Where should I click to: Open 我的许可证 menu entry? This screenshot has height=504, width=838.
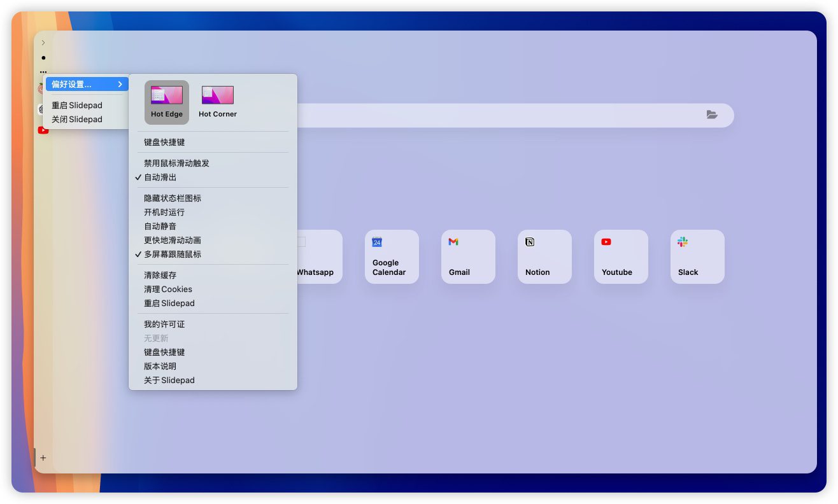(x=164, y=325)
